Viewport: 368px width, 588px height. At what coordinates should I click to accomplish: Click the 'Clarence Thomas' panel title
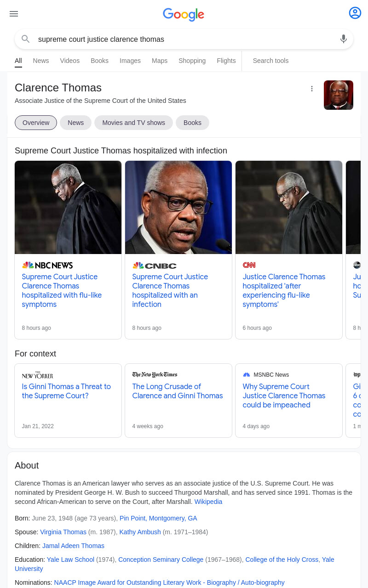click(x=58, y=88)
